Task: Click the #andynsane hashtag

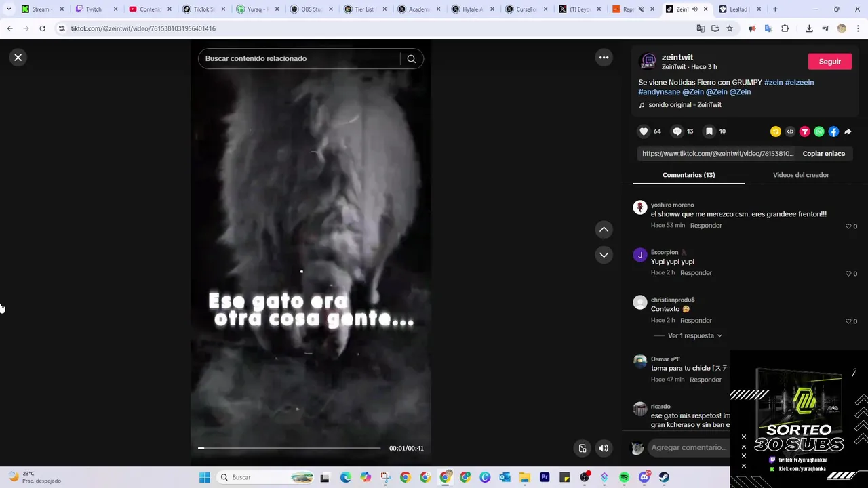Action: click(659, 92)
